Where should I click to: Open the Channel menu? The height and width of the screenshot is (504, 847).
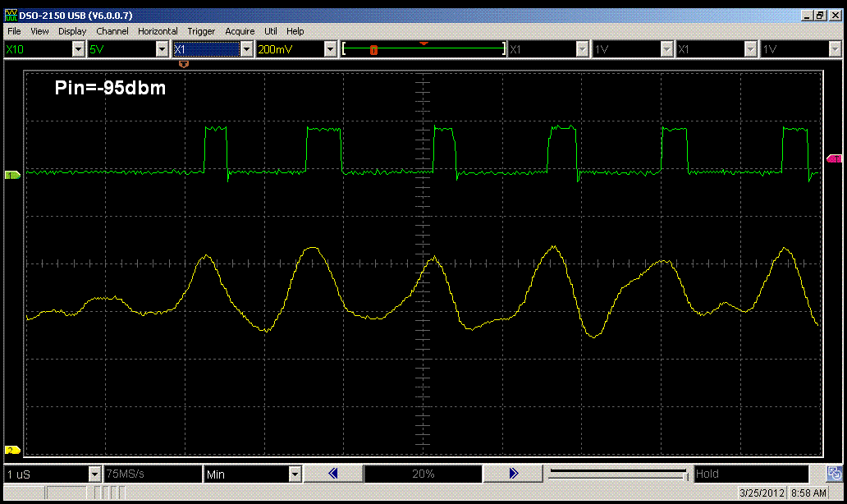tap(112, 31)
